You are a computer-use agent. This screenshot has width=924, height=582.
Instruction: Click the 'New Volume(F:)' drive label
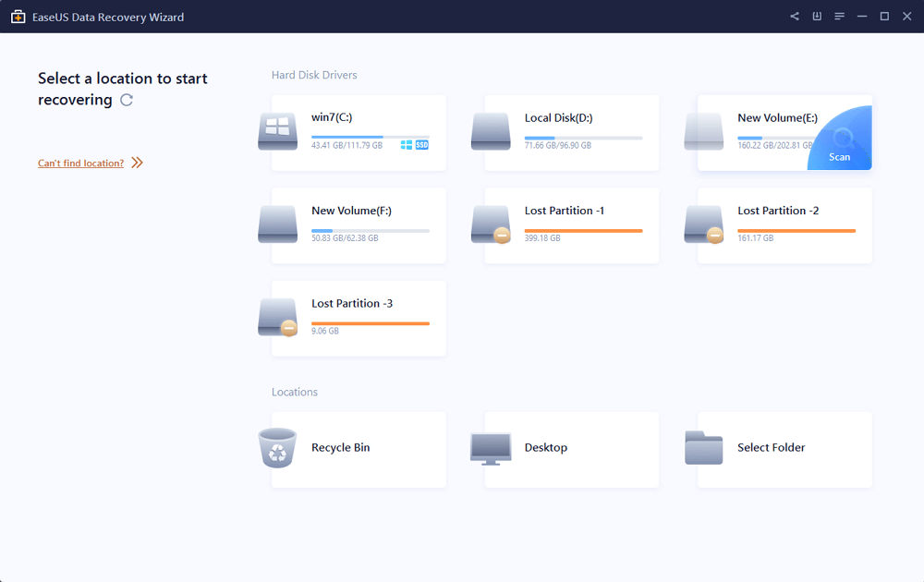coord(351,211)
